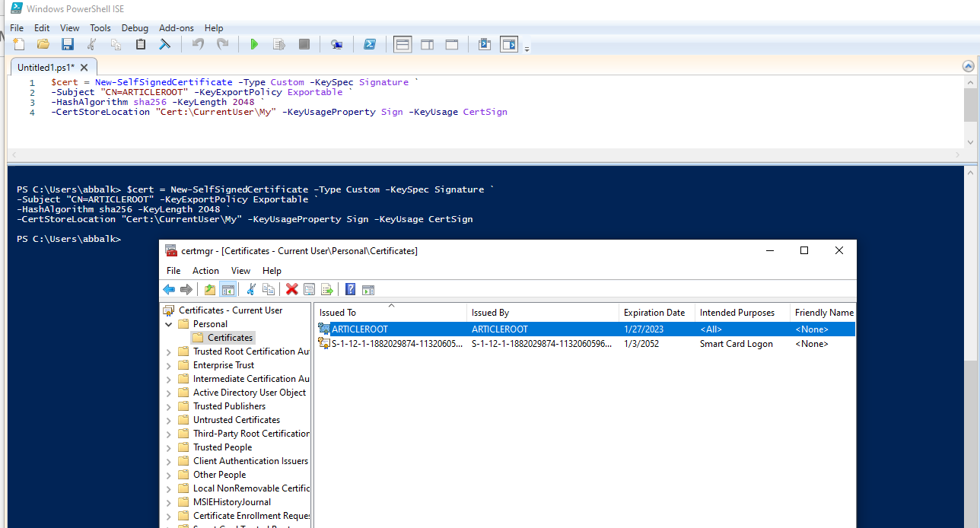Save the script using floppy disk icon

[x=68, y=45]
